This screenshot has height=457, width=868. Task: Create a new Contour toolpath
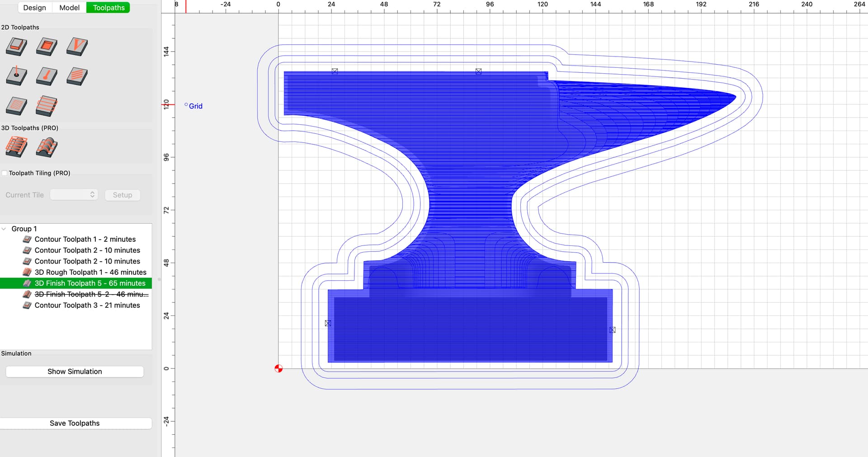pyautogui.click(x=16, y=47)
